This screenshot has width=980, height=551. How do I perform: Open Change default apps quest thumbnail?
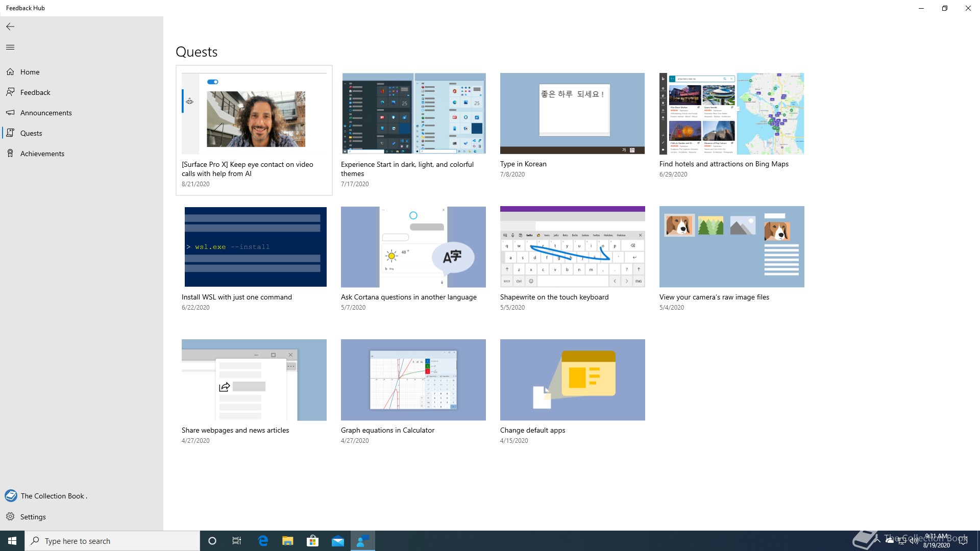(x=573, y=380)
